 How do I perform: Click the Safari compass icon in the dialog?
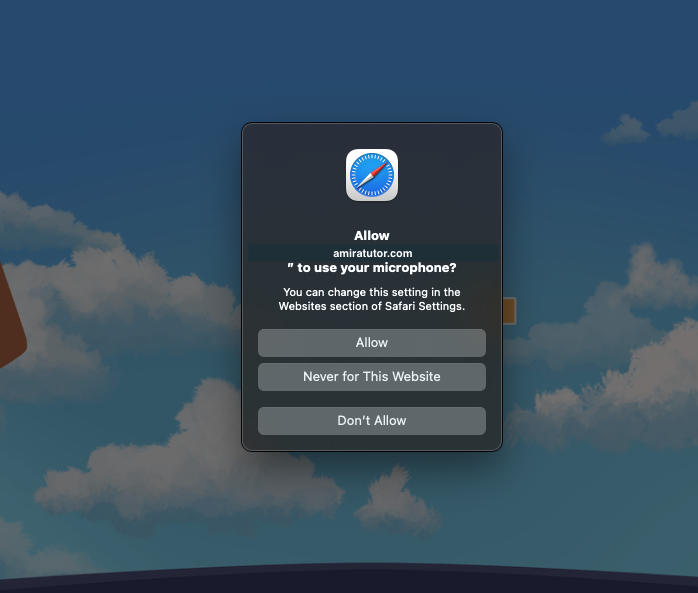pyautogui.click(x=372, y=175)
